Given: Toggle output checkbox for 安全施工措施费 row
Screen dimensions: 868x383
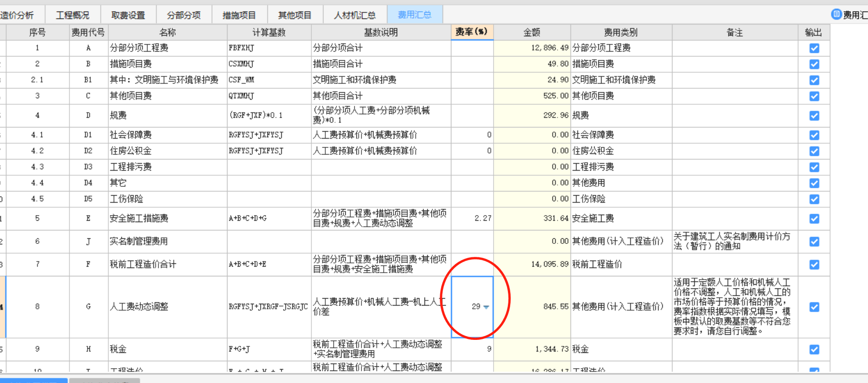Looking at the screenshot, I should click(x=814, y=219).
